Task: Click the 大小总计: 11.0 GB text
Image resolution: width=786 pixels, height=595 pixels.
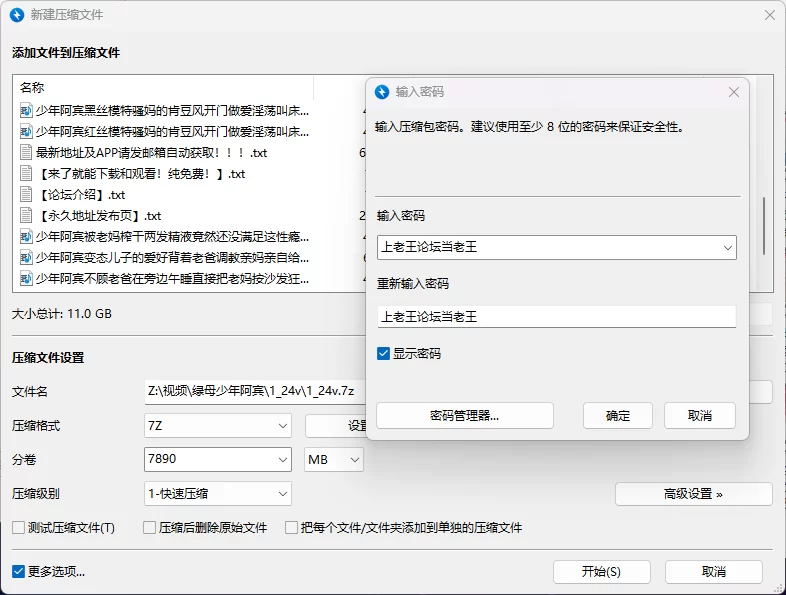Action: pos(62,314)
